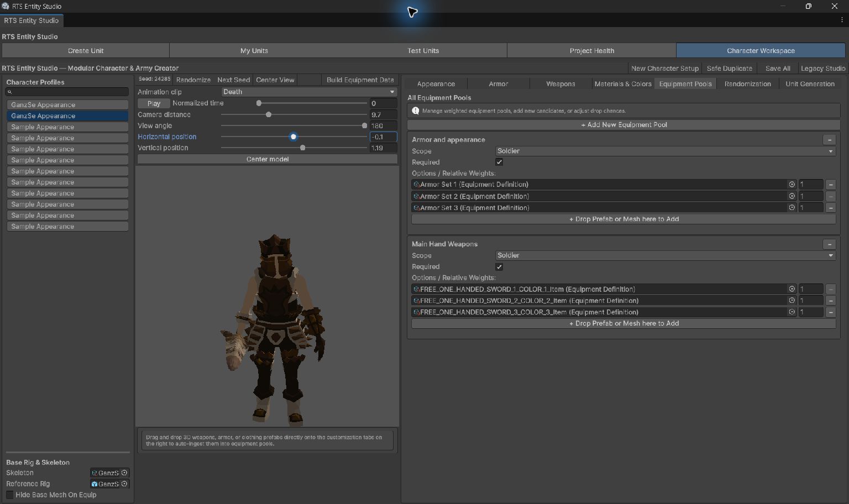Screen dimensions: 849x504
Task: Remove Armor Set 2 with its minus button
Action: coord(830,196)
